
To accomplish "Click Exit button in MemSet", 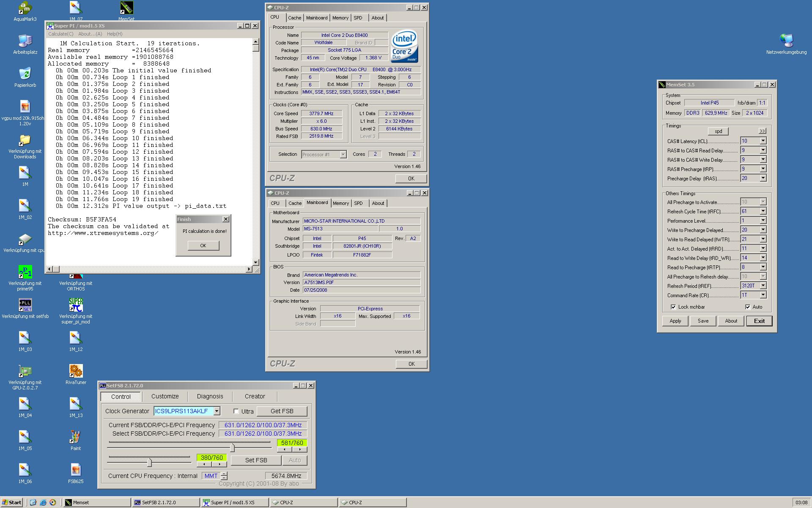I will tap(759, 321).
